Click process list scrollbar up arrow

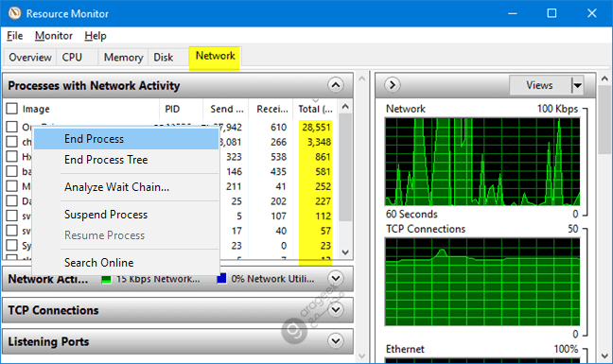pos(345,107)
